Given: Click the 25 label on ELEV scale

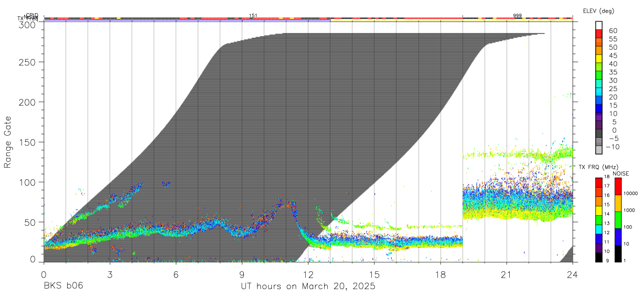Looking at the screenshot, I should click(613, 89).
